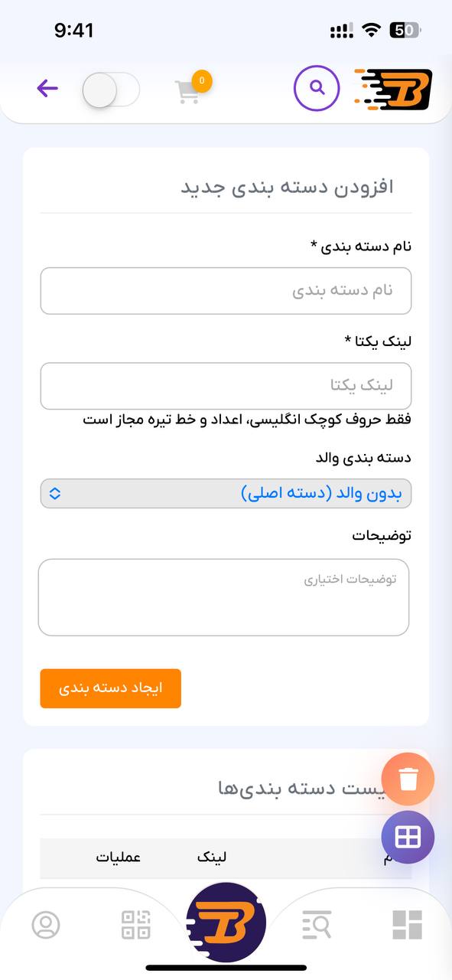Tap the battery indicator showing 50

click(403, 29)
